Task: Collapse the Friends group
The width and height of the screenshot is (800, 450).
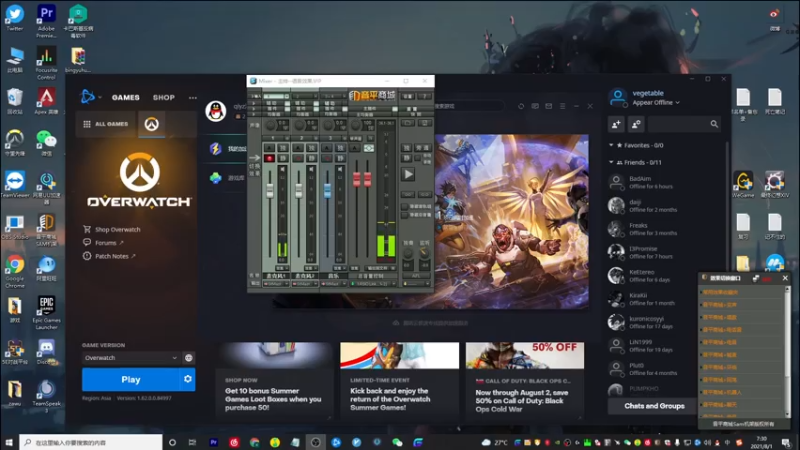Action: [611, 162]
